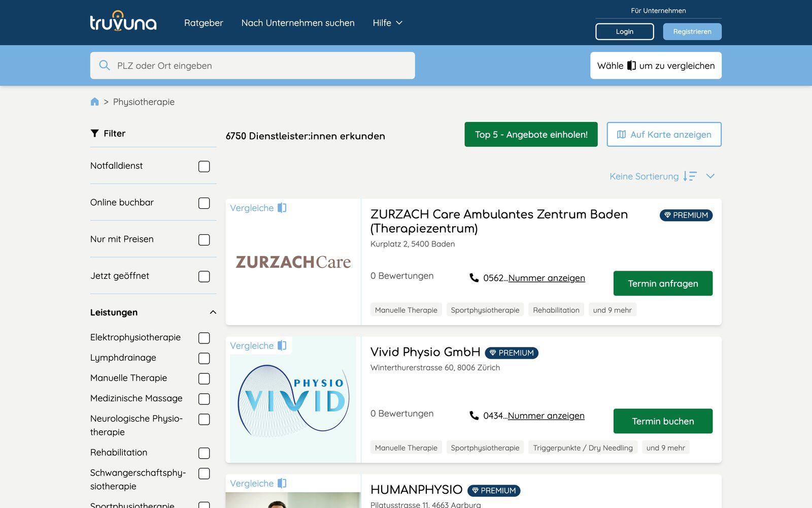Click Termin buchen for Vivid Physio
The height and width of the screenshot is (508, 812).
tap(663, 421)
